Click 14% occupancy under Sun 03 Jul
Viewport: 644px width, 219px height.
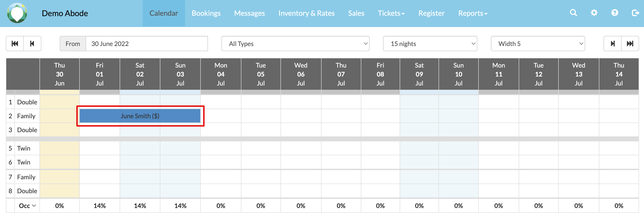point(180,206)
